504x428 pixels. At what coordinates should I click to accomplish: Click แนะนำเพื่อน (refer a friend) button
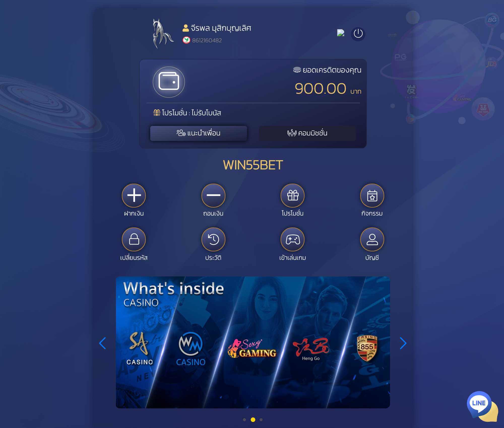199,133
